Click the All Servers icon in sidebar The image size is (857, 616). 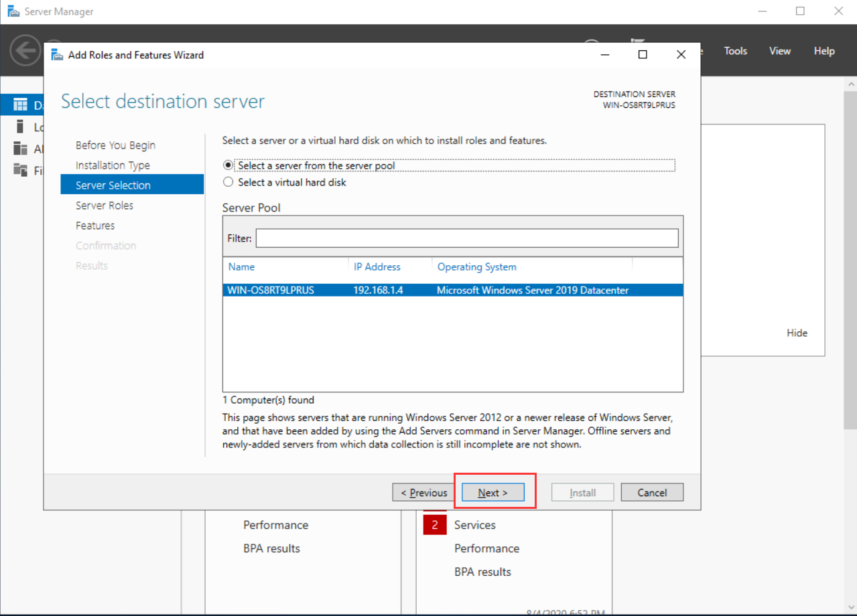click(x=21, y=149)
